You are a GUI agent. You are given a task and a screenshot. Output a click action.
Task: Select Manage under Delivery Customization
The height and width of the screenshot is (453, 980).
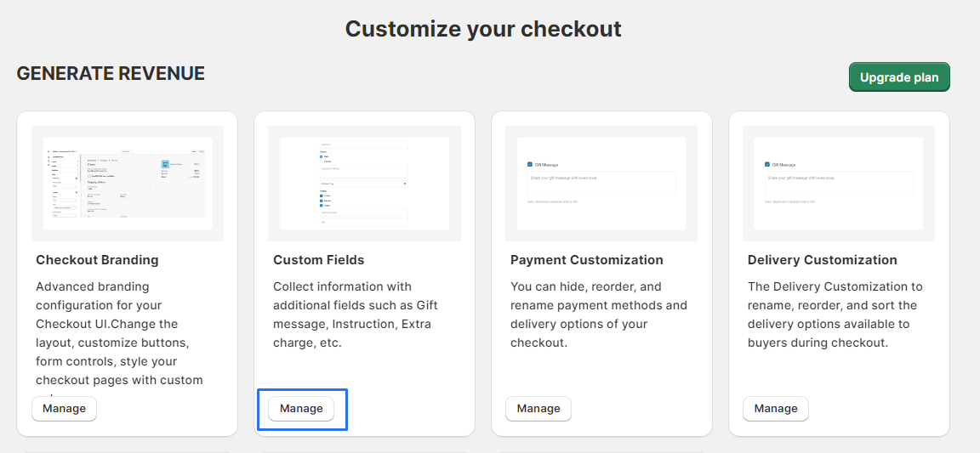pyautogui.click(x=776, y=409)
